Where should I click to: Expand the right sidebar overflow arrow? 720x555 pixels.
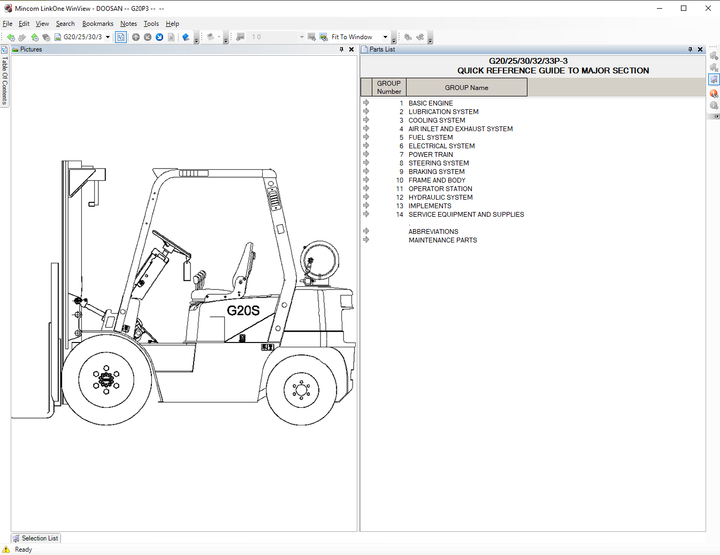tap(717, 117)
